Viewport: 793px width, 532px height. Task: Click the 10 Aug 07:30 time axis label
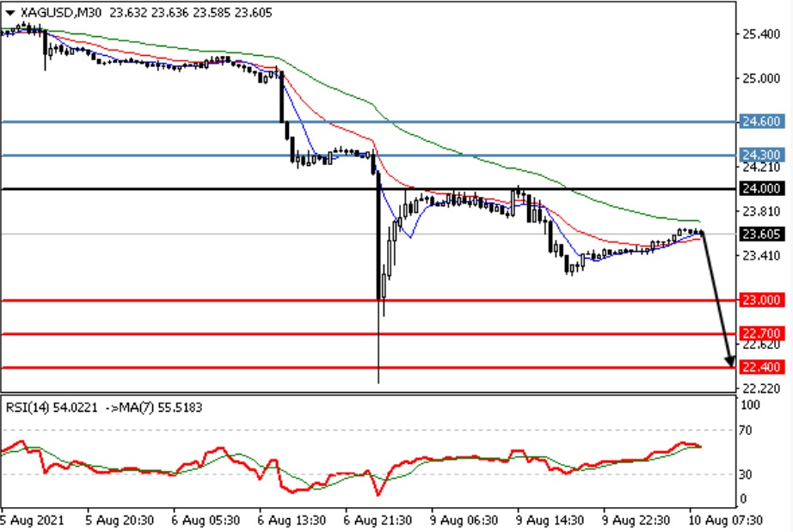pos(724,520)
